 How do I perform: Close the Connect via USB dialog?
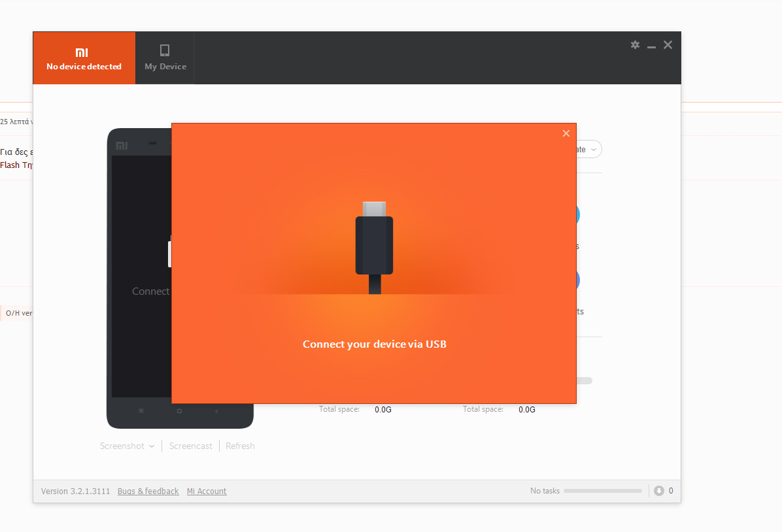pyautogui.click(x=566, y=133)
